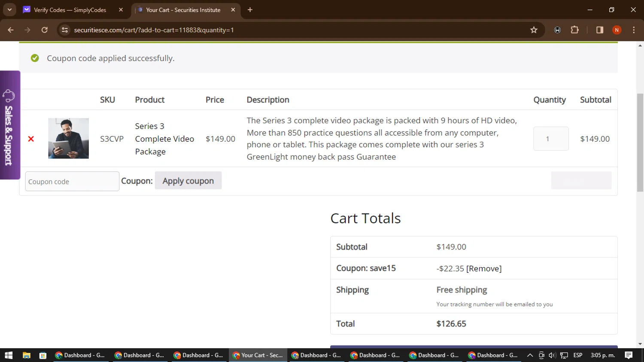Remove the save15 coupon

[484, 268]
